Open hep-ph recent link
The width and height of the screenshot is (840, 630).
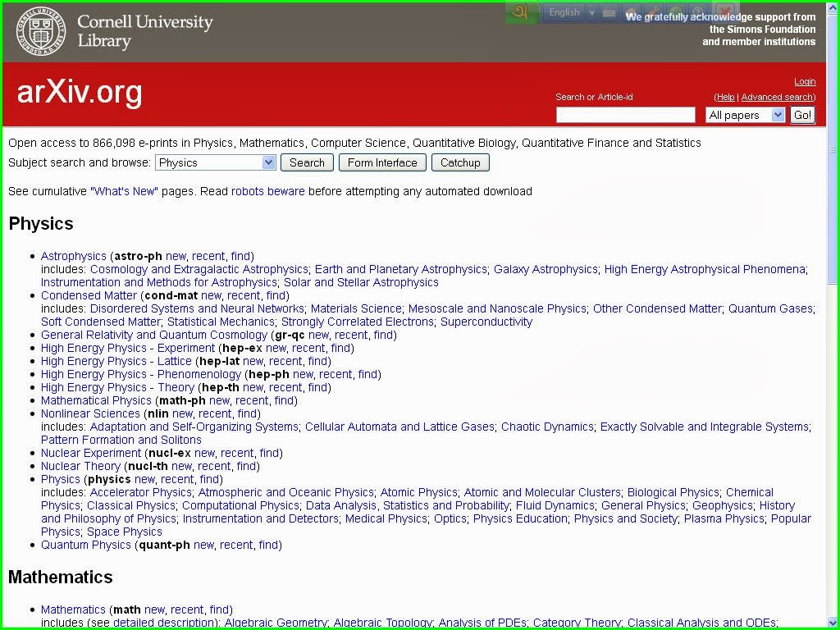click(x=336, y=374)
